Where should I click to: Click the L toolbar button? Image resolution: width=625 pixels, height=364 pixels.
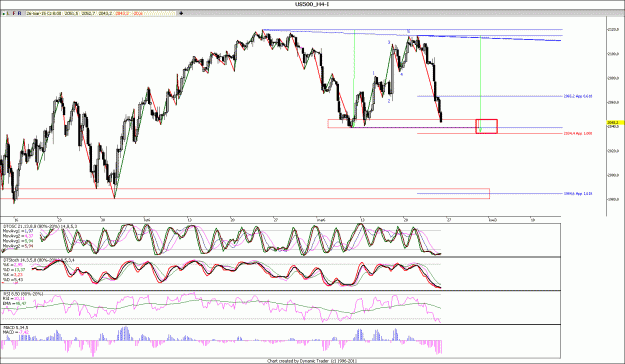pos(8,14)
